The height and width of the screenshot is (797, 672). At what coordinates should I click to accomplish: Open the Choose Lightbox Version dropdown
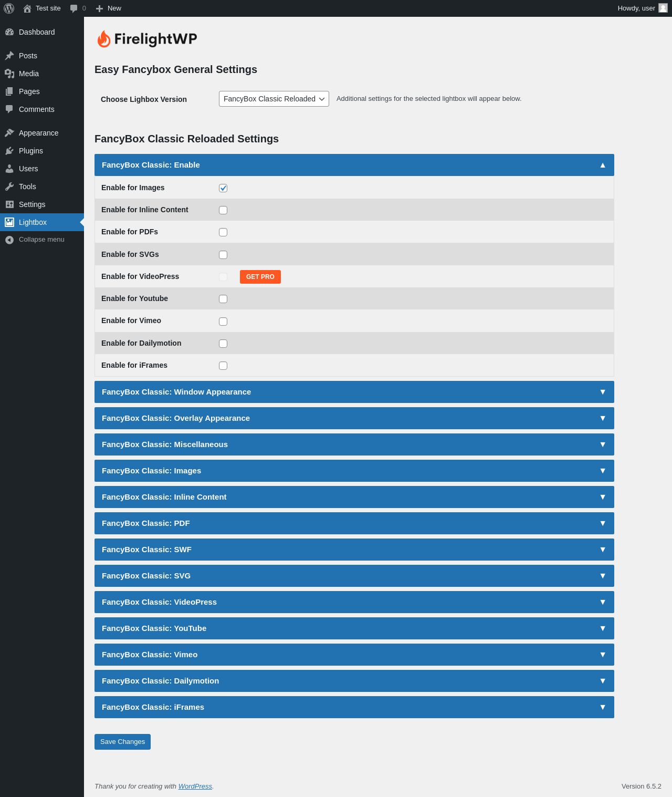pos(274,99)
